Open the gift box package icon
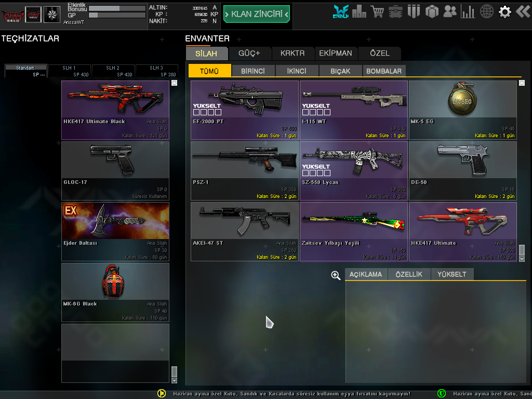This screenshot has width=532, height=399. (432, 11)
